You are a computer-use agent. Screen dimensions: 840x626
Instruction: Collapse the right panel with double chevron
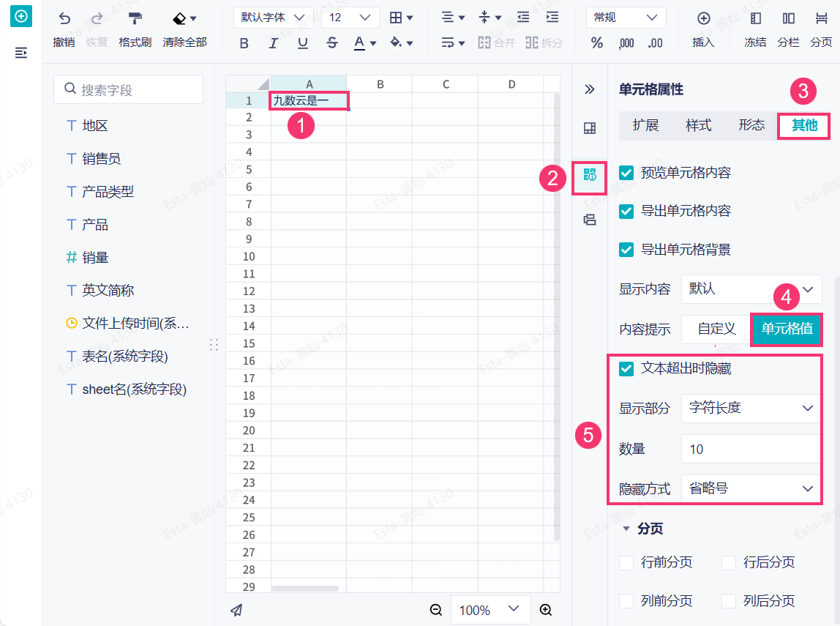point(589,89)
